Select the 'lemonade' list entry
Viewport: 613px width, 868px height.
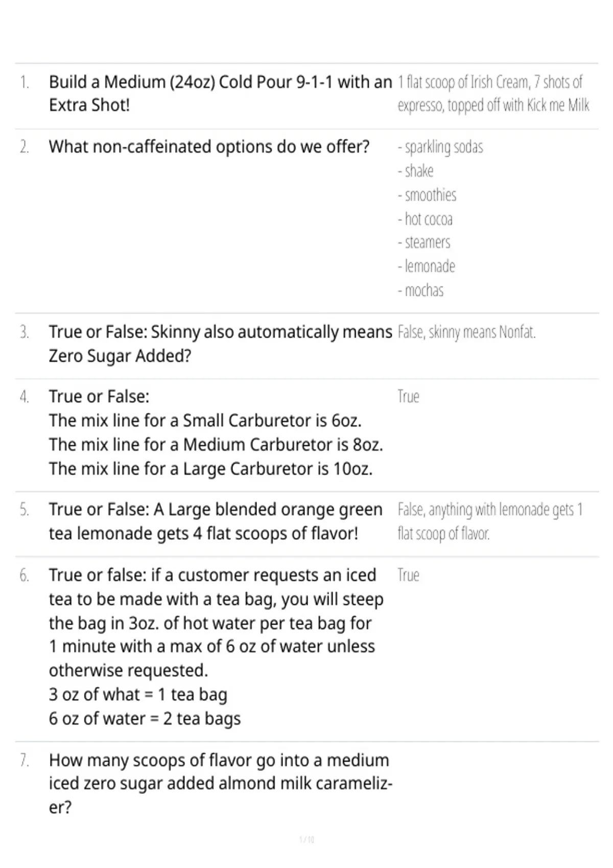[427, 267]
